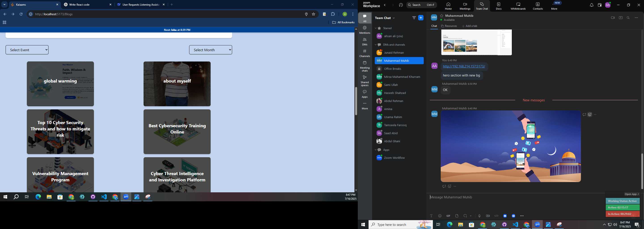Open the global warming blog card
The width and height of the screenshot is (644, 229).
60,84
